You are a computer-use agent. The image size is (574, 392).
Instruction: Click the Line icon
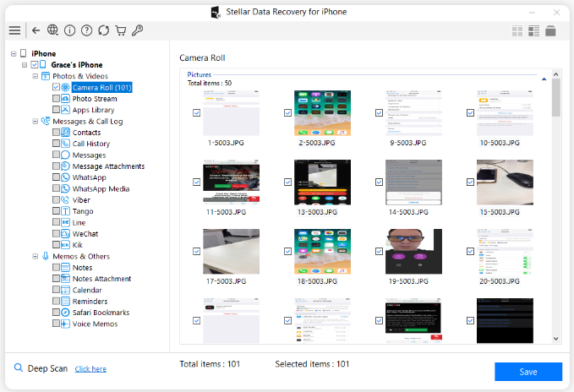pyautogui.click(x=66, y=222)
